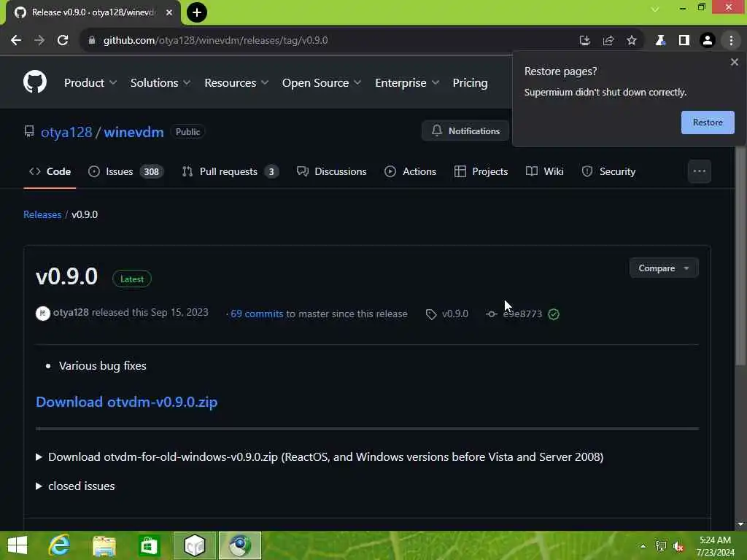Click the install/download page icon in address bar
The height and width of the screenshot is (560, 747).
(x=584, y=41)
